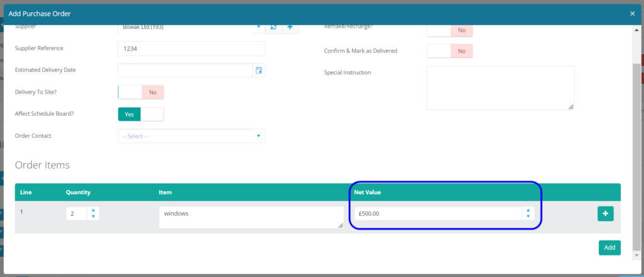Open the Estimated Delivery Date calendar picker
This screenshot has width=644, height=277.
258,71
